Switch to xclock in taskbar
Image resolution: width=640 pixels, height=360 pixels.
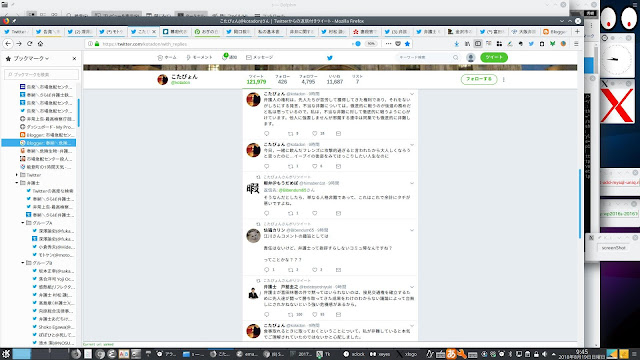click(354, 354)
